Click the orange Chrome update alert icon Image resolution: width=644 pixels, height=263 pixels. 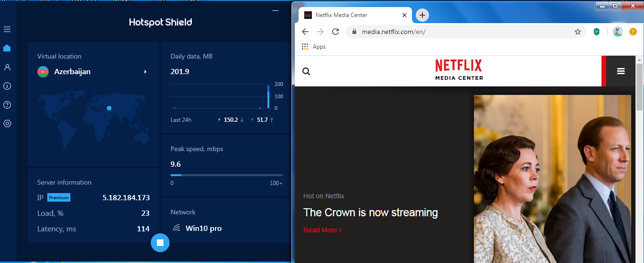pos(633,32)
